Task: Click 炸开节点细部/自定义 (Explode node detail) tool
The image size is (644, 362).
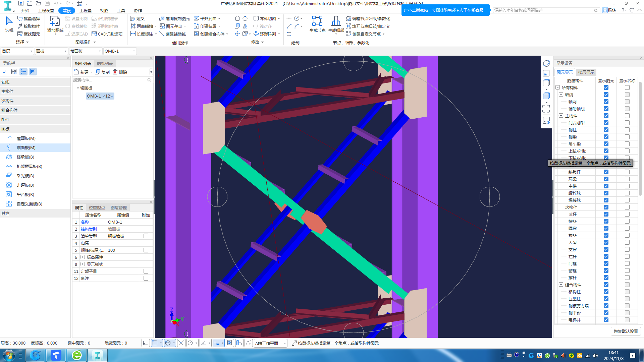Action: (368, 26)
